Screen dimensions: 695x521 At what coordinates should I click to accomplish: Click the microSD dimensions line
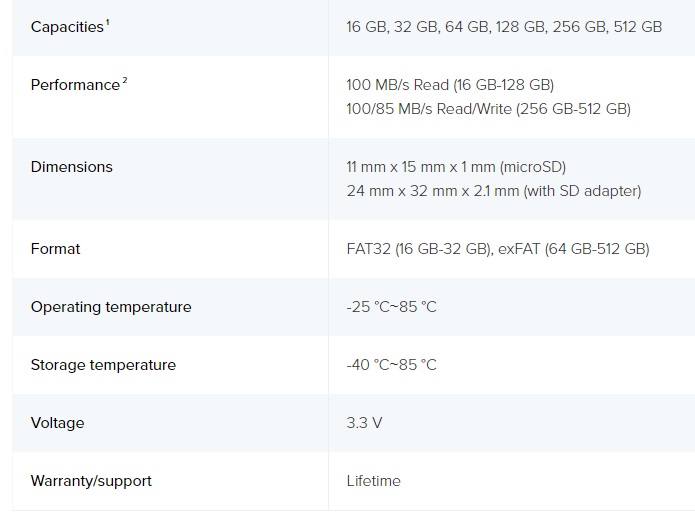click(456, 167)
